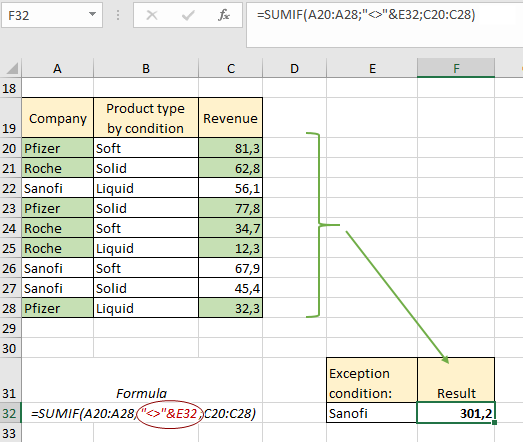Select row 18 header
Screen dimensions: 523x442
(x=10, y=88)
